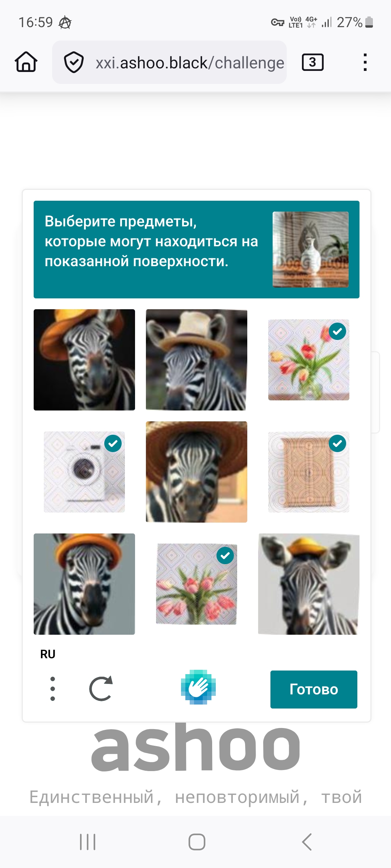Uncheck the wallpaper roll image
The width and height of the screenshot is (391, 868).
point(309,472)
